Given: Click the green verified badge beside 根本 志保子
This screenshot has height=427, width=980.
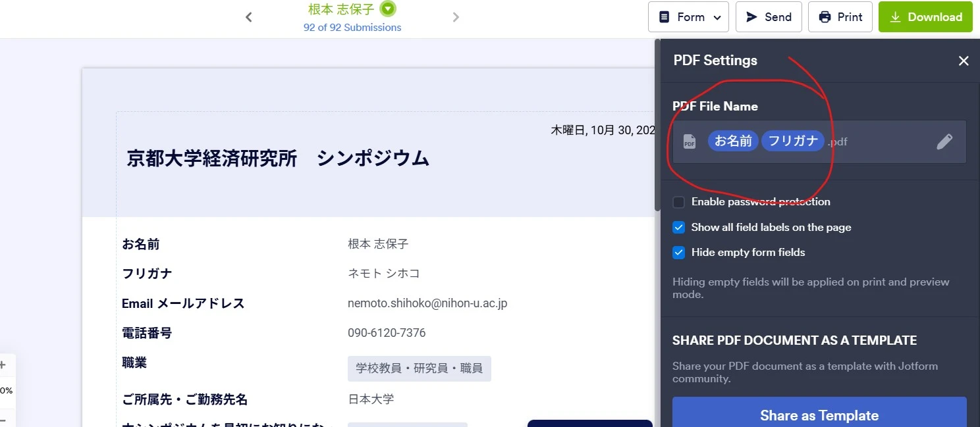Looking at the screenshot, I should [387, 9].
